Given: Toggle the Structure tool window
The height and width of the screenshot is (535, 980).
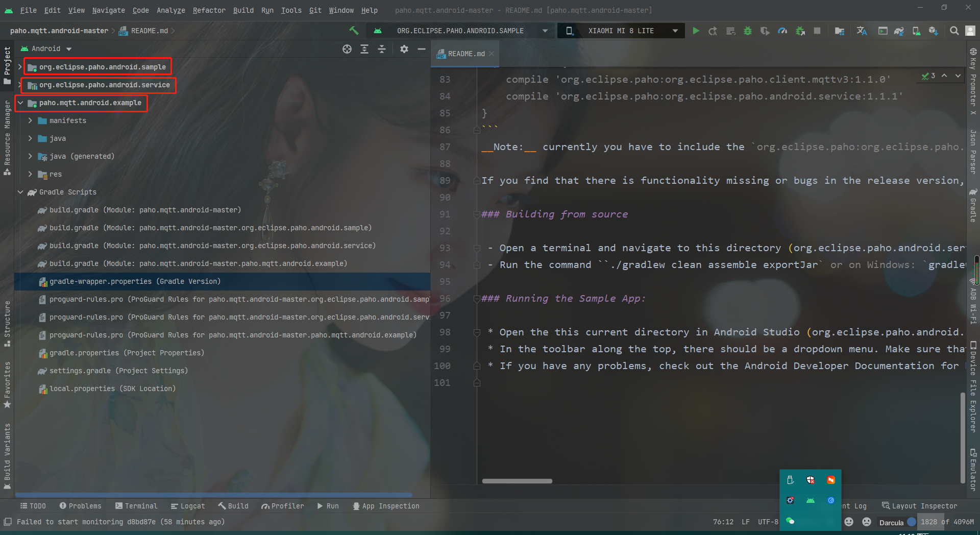Looking at the screenshot, I should coord(7,324).
